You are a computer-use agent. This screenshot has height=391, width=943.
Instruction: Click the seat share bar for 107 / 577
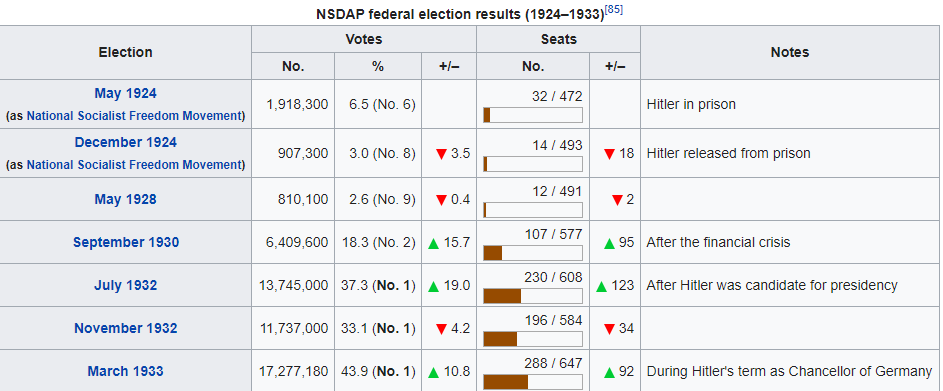pos(533,253)
